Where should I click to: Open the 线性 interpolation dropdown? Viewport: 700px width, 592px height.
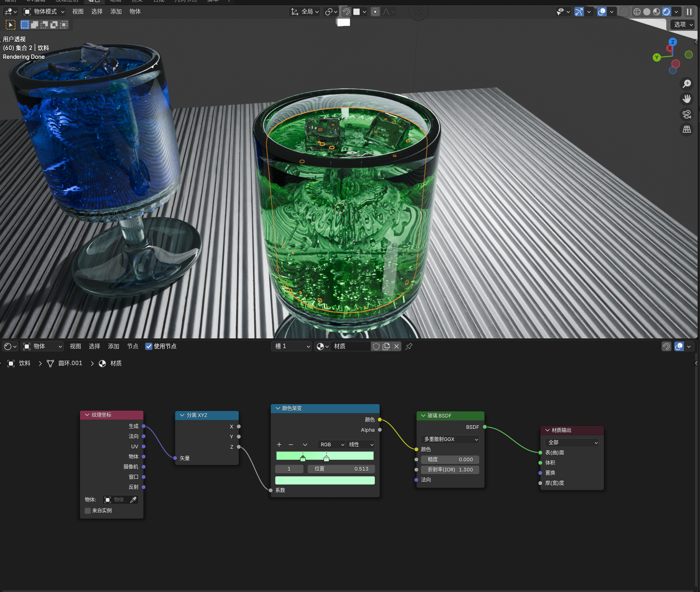[x=361, y=445]
